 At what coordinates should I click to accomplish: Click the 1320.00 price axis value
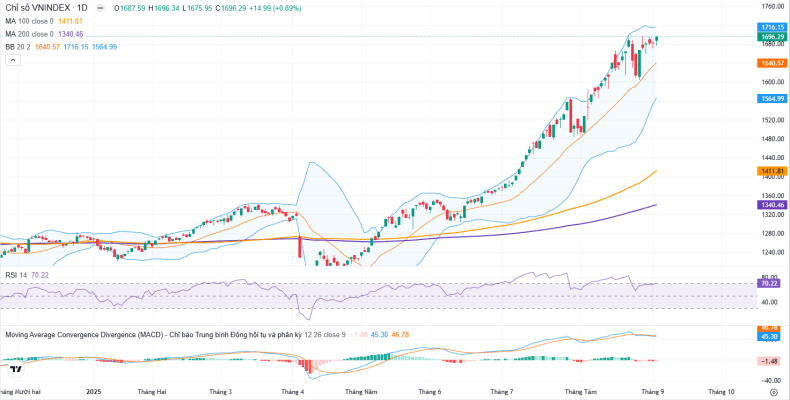pos(773,214)
